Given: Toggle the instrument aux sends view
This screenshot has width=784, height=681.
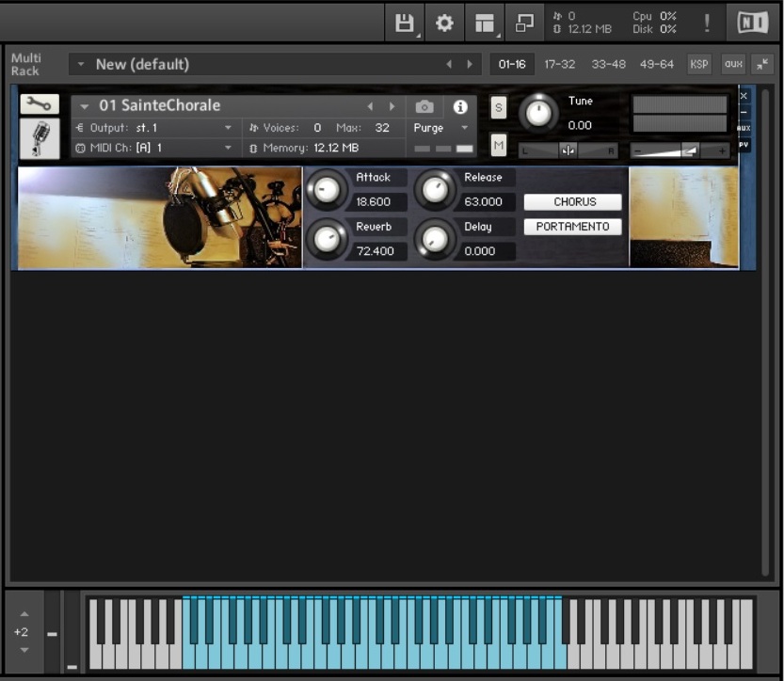Looking at the screenshot, I should [744, 128].
